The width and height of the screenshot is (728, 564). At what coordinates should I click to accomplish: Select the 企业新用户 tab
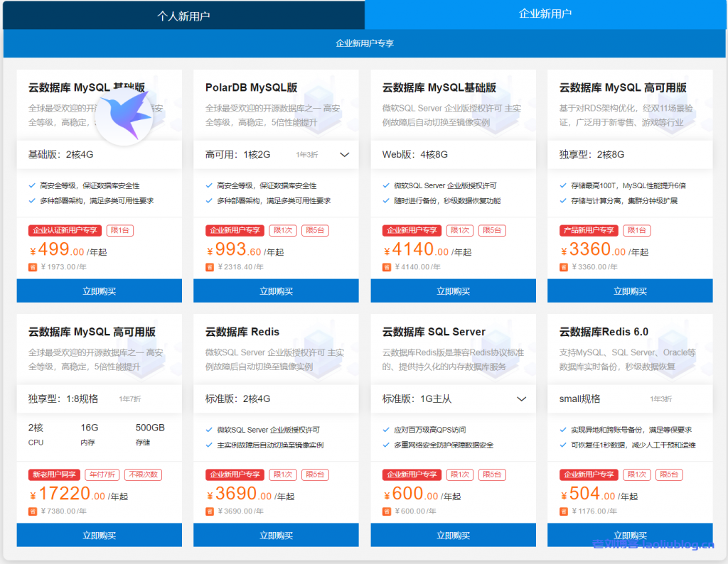pos(545,13)
